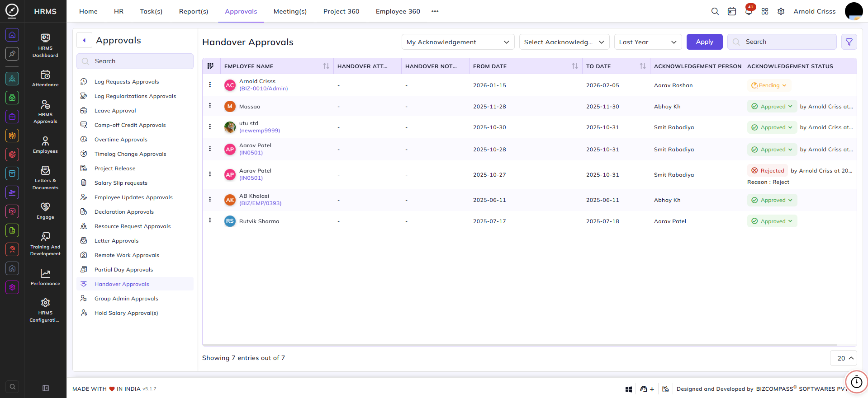Viewport: 868px width, 398px height.
Task: Click the Apply button
Action: pos(704,42)
